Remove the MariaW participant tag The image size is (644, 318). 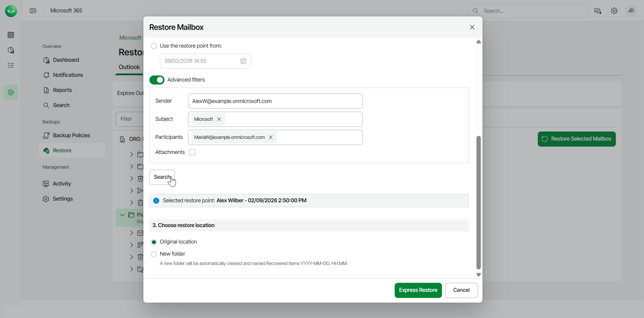pyautogui.click(x=271, y=137)
